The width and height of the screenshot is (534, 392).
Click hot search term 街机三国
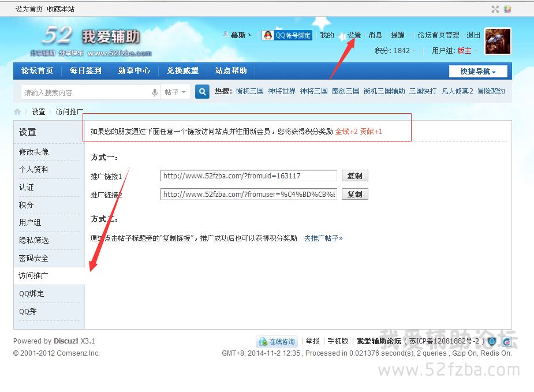pos(249,91)
